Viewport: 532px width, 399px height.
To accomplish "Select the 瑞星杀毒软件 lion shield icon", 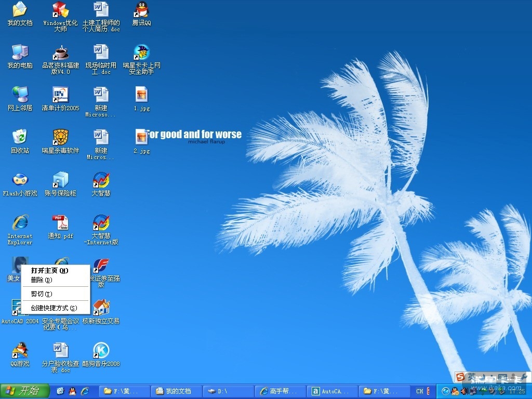I will 61,137.
